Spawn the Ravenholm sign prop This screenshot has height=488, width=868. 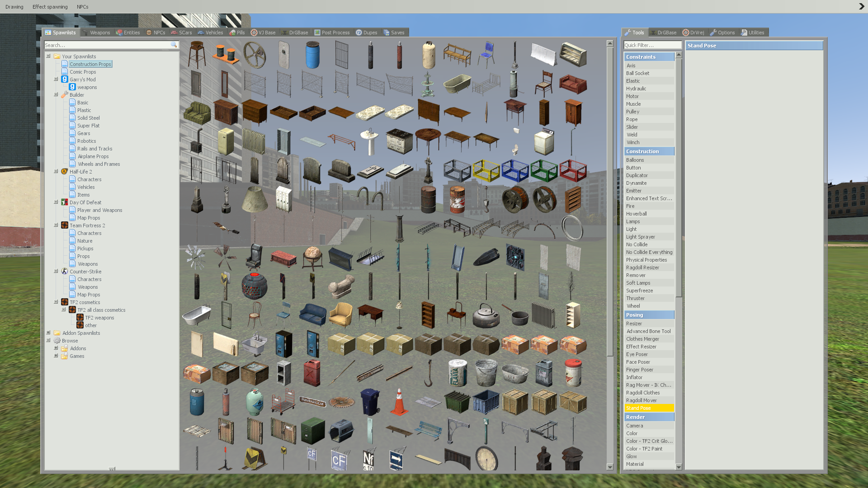(312, 402)
